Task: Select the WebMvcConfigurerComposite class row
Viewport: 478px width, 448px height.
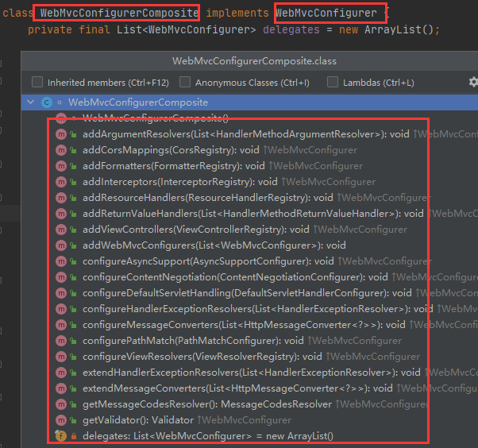Action: 249,102
